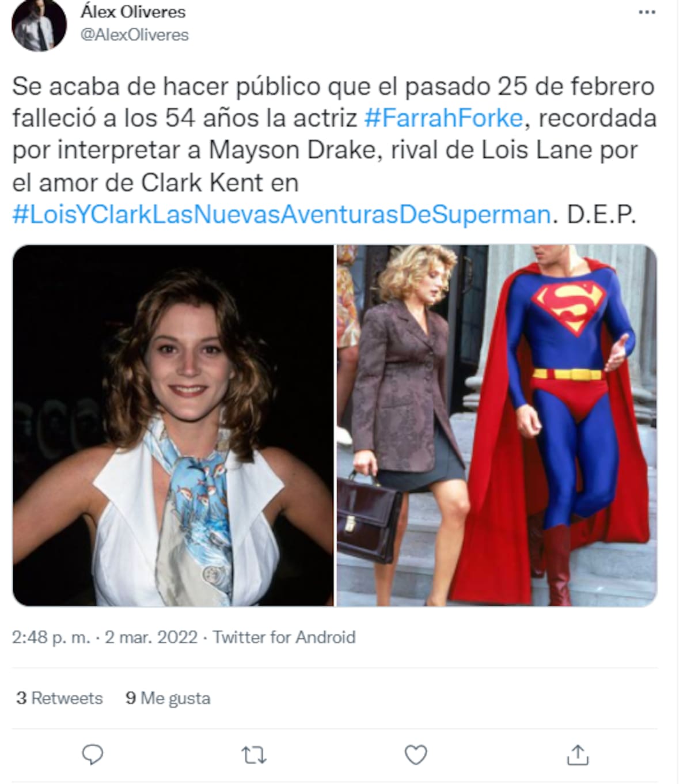The image size is (691, 784).
Task: Open the three-dot more options menu
Action: (x=647, y=13)
